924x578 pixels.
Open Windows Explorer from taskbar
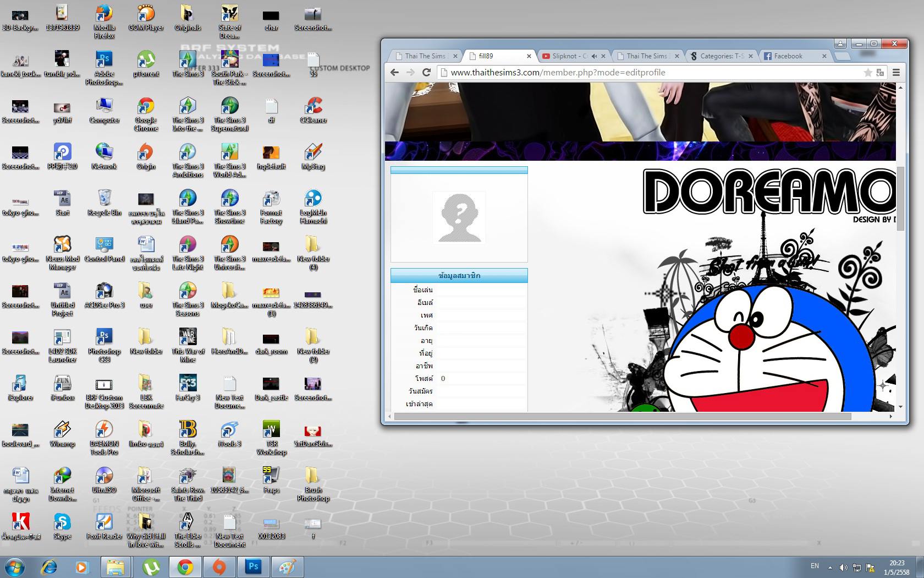coord(116,567)
